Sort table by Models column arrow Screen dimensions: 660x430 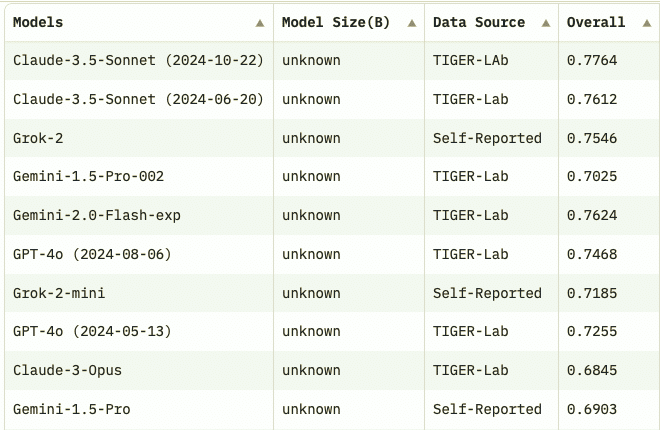point(260,23)
